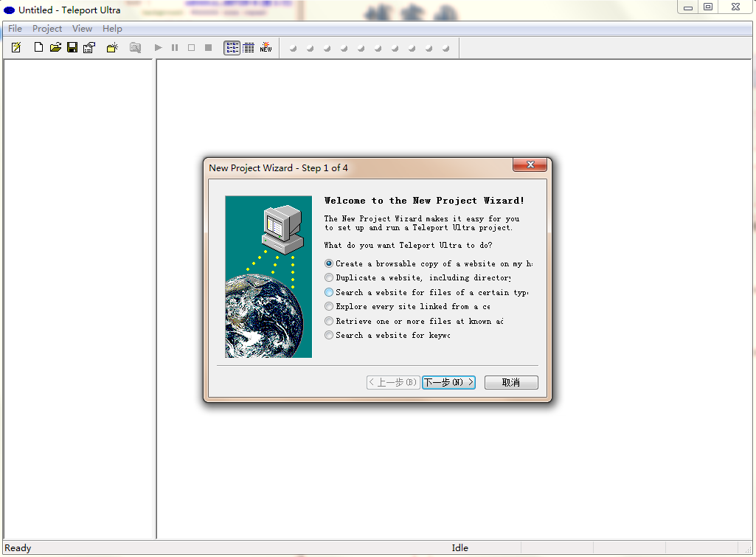
Task: Open an existing project with folder icon
Action: 55,48
